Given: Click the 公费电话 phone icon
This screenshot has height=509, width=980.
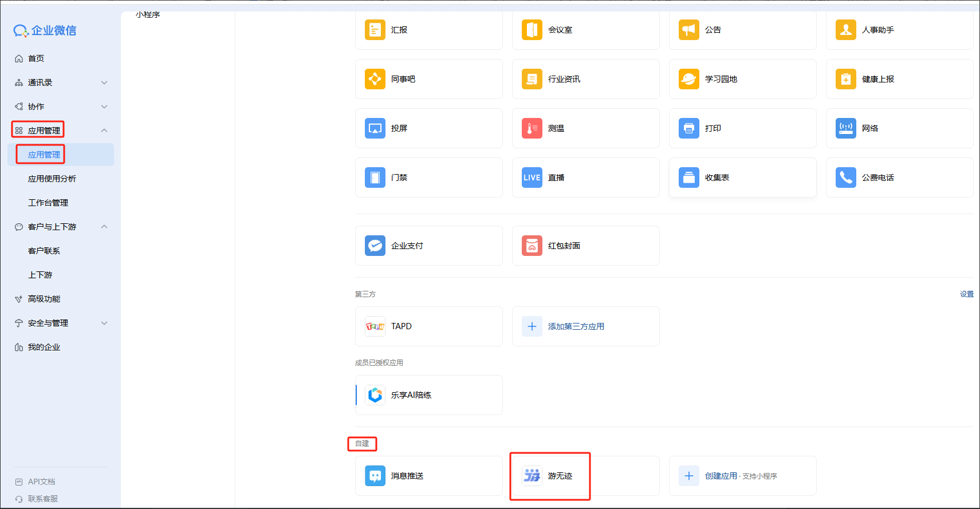Looking at the screenshot, I should [845, 177].
